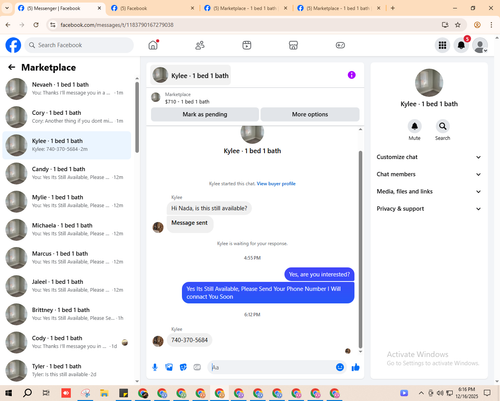500x401 pixels.
Task: Open the emoji picker in message box
Action: pos(340,367)
